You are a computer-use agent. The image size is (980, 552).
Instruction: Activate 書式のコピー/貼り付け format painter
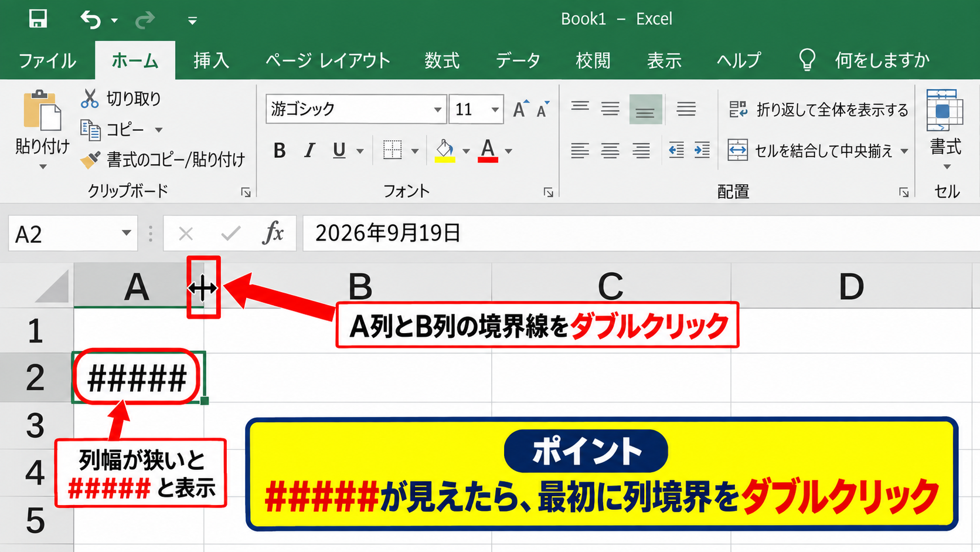[x=162, y=160]
